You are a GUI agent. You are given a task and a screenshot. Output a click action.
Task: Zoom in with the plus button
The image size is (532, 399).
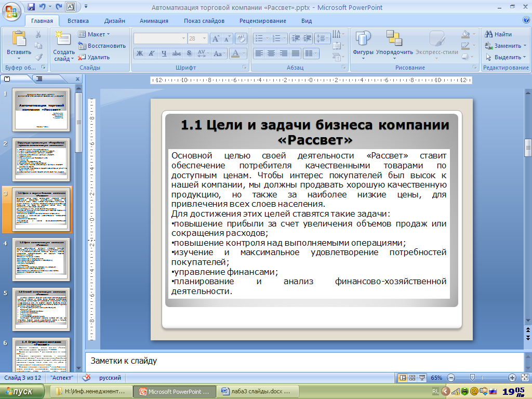pos(512,378)
